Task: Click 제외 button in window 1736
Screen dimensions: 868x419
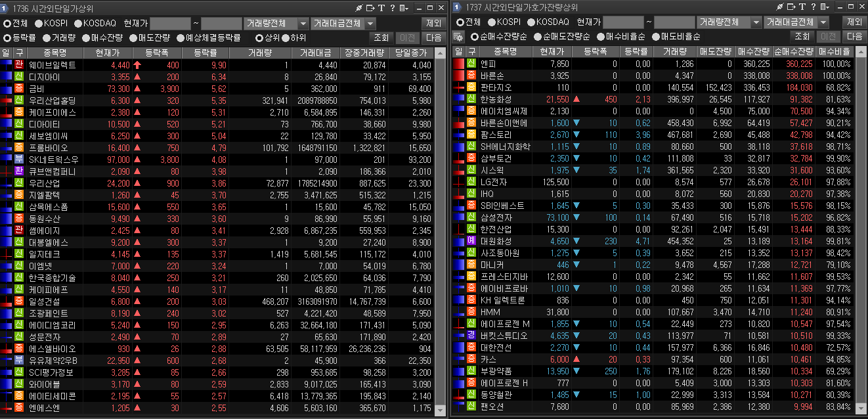Action: coord(433,23)
